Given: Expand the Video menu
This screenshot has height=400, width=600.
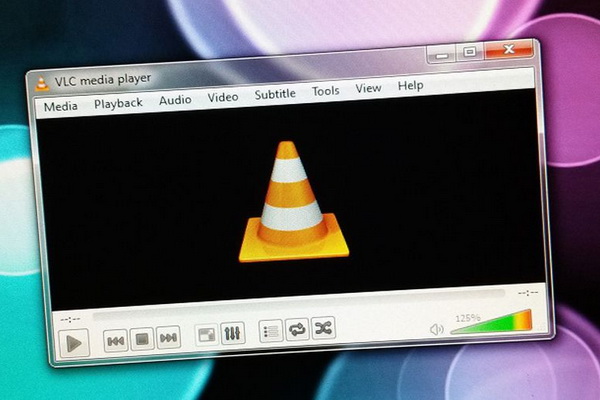Looking at the screenshot, I should click(223, 97).
